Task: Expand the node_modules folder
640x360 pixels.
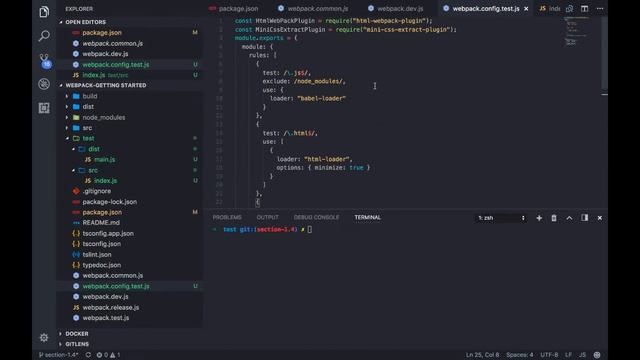Action: point(104,118)
